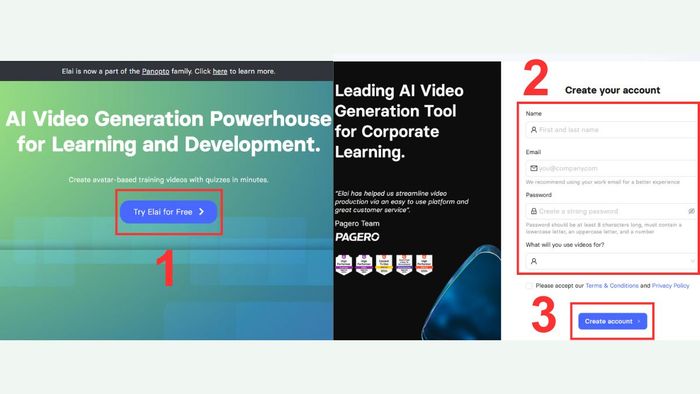This screenshot has height=394, width=700.
Task: Click the last red award badge
Action: pos(424,265)
